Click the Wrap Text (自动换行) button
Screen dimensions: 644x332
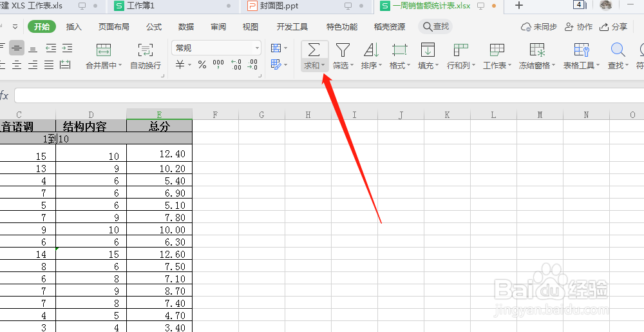click(146, 55)
